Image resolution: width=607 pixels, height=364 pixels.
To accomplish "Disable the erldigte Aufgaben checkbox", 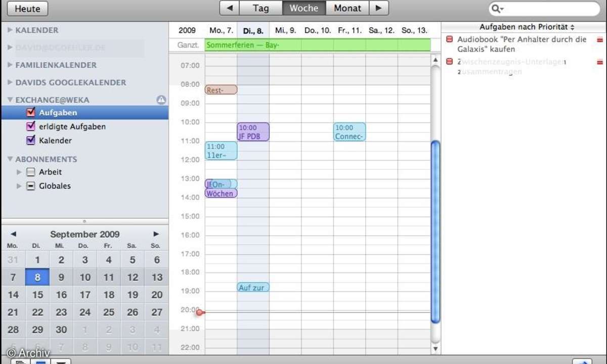I will 31,126.
